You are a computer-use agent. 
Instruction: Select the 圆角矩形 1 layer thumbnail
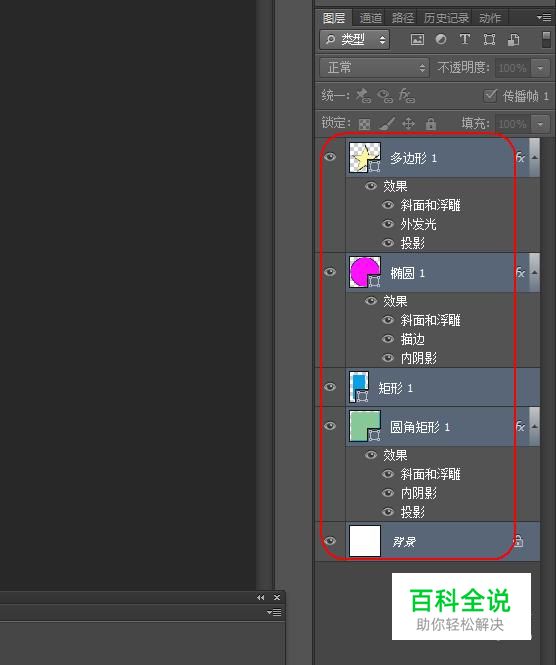[x=365, y=426]
